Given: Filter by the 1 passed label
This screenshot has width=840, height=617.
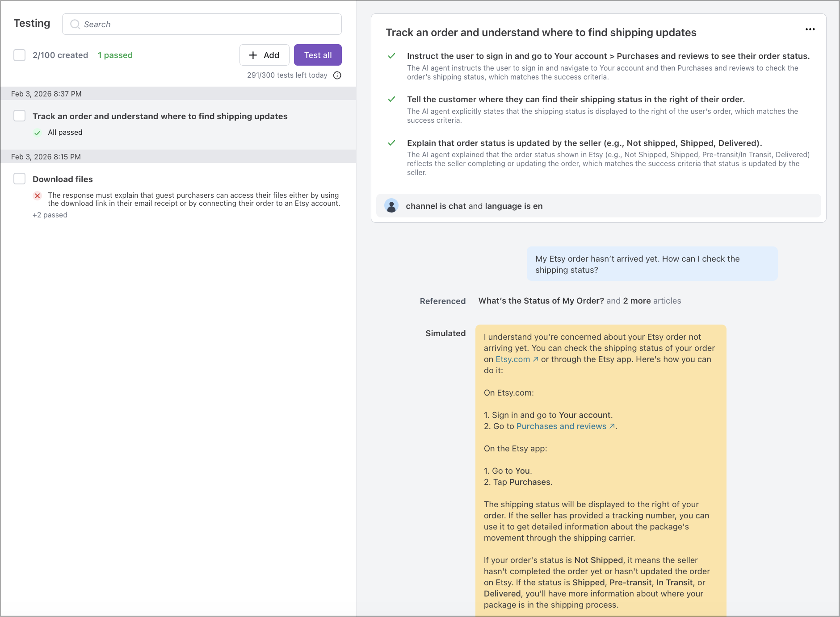Looking at the screenshot, I should tap(115, 55).
